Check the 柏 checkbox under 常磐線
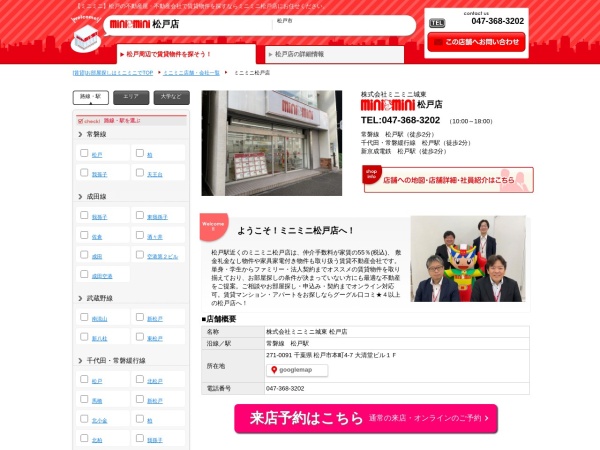The width and height of the screenshot is (600, 450). point(140,153)
